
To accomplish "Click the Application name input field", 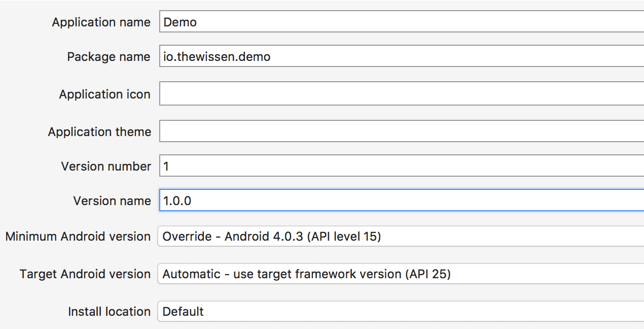I will click(355, 22).
